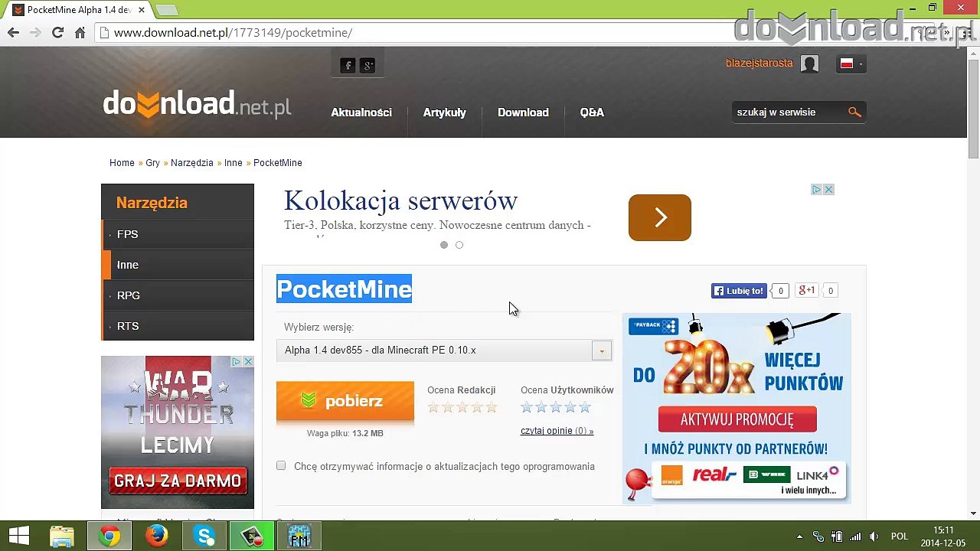
Task: Open the Aktualności menu item
Action: pyautogui.click(x=361, y=112)
